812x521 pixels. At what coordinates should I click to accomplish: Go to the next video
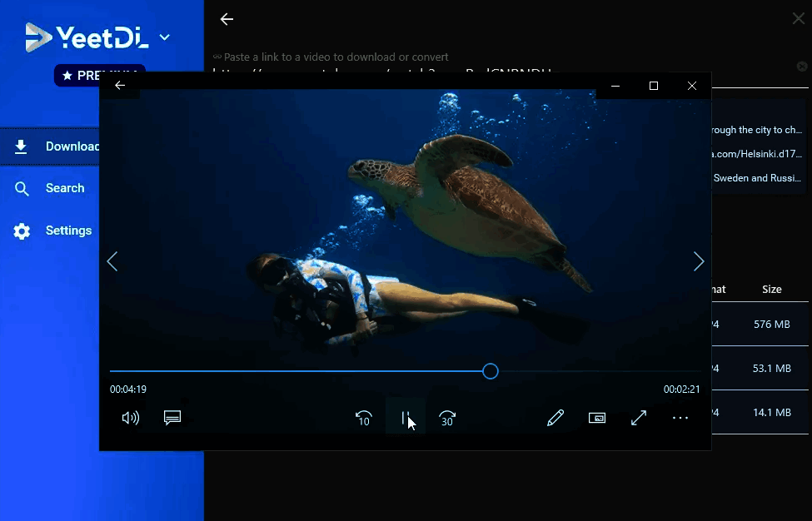pos(699,261)
